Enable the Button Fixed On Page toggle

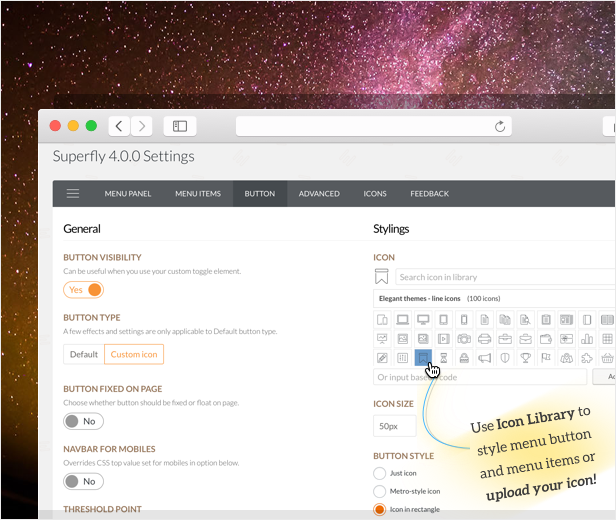(x=84, y=421)
